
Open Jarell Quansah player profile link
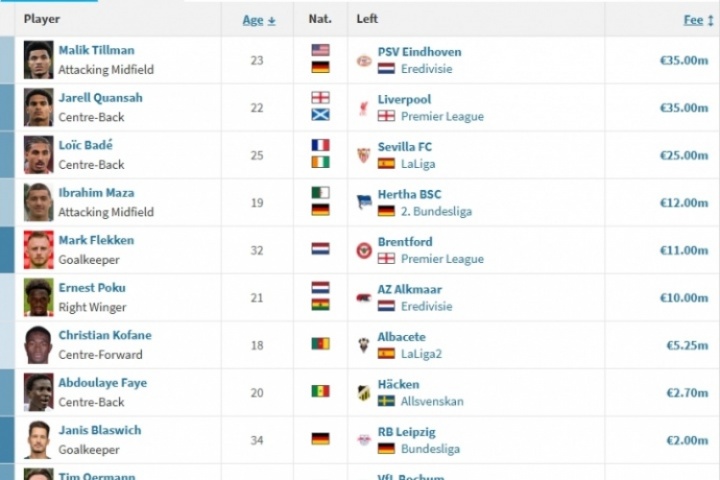(100, 98)
